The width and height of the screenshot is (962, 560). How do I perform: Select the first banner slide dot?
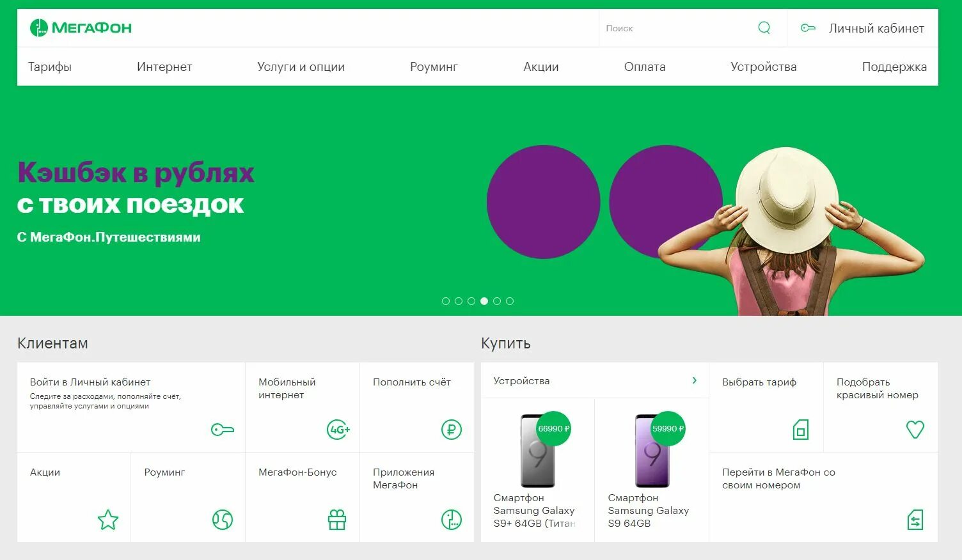(x=446, y=301)
